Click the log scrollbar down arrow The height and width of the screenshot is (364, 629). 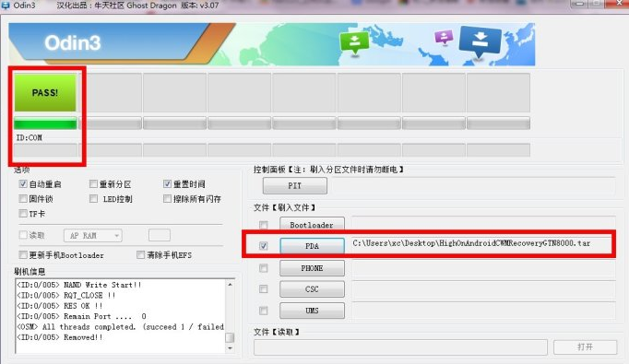[x=230, y=348]
